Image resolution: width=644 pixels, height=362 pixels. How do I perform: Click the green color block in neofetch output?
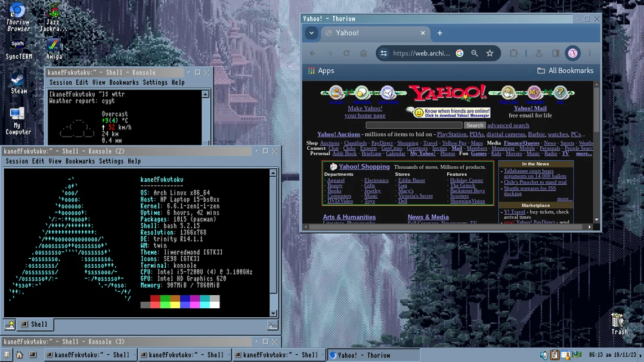tap(165, 299)
